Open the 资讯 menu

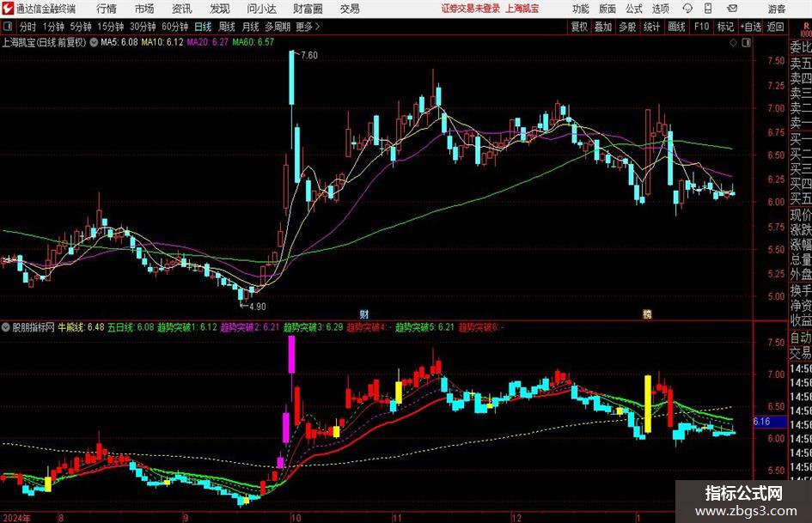pos(182,9)
